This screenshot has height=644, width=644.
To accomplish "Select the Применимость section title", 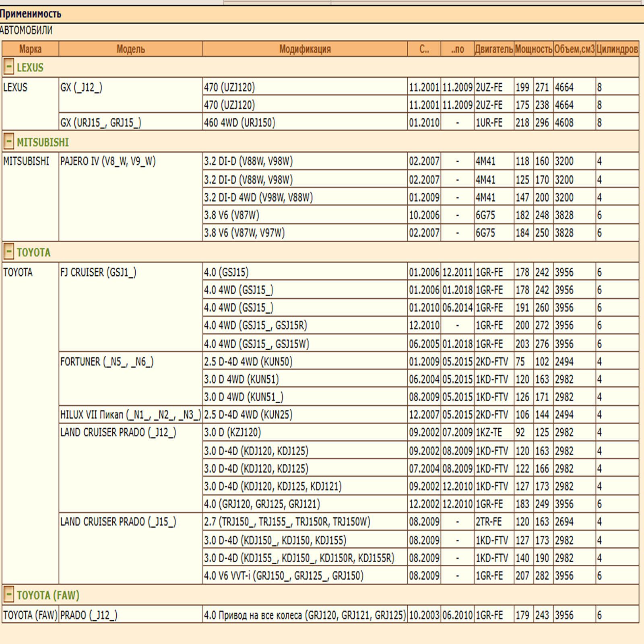I will (x=31, y=14).
